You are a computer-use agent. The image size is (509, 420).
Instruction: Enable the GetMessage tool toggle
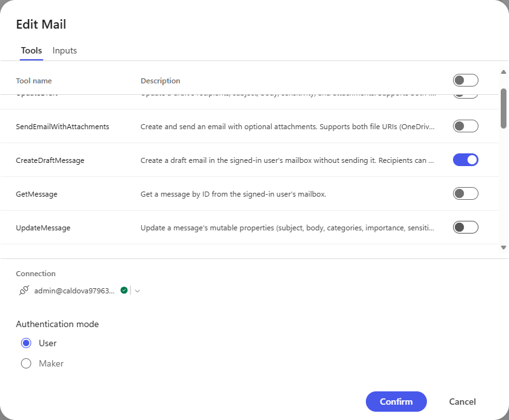pos(466,193)
